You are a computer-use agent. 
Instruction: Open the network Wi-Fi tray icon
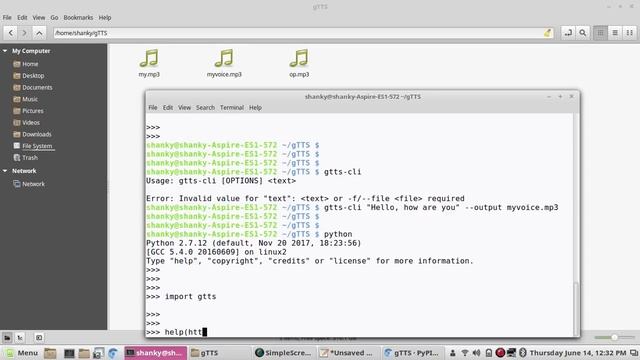464,353
